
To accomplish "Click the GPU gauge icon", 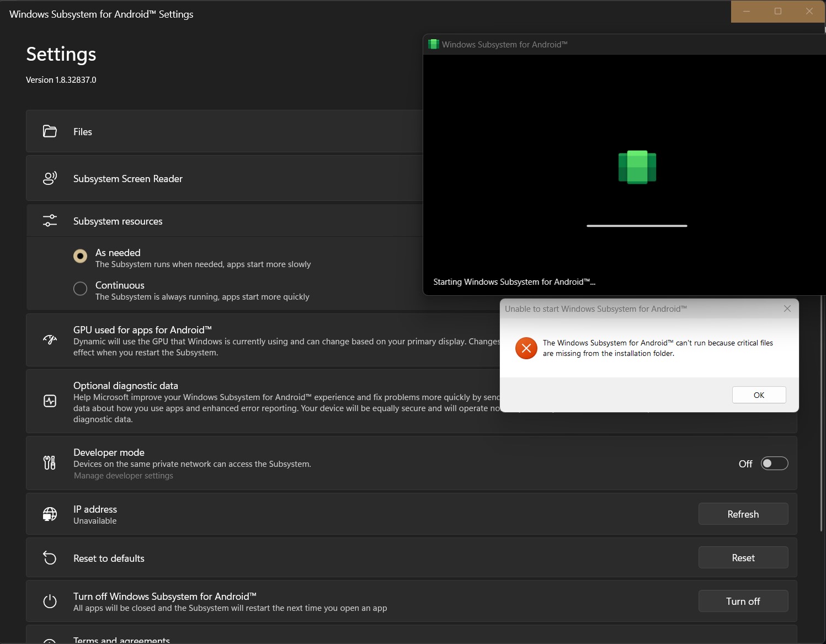I will coord(50,340).
